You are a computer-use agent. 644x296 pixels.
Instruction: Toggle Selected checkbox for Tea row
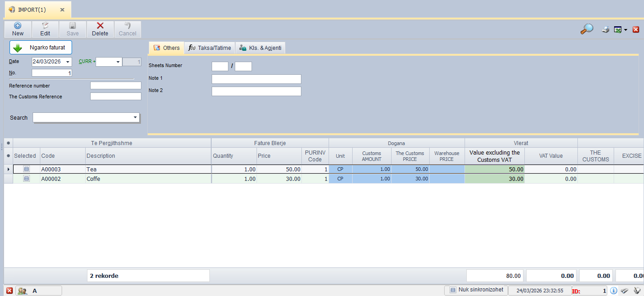click(26, 169)
